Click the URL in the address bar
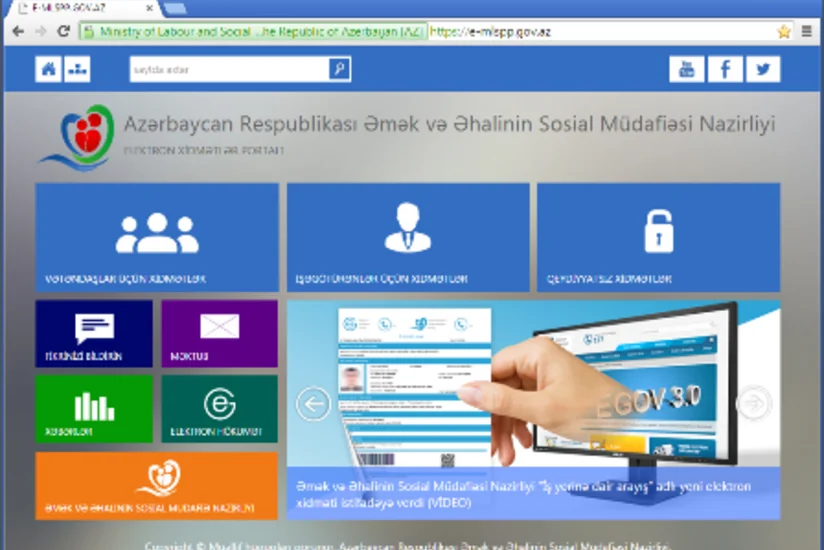 pos(490,32)
